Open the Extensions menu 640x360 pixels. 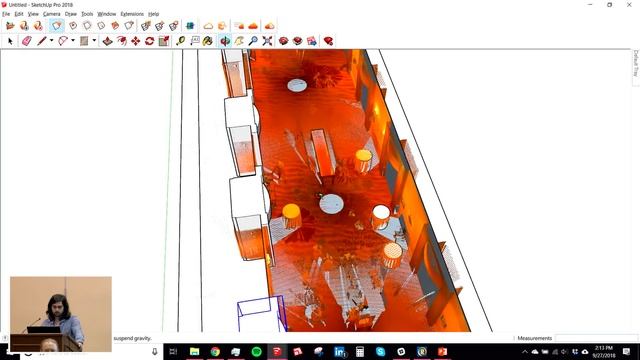click(x=132, y=14)
